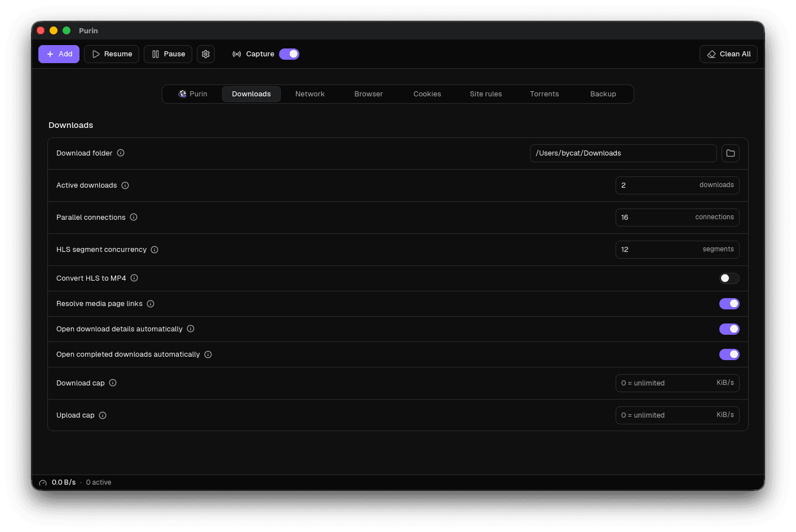Click the Upload cap KiB/s field

(x=678, y=415)
